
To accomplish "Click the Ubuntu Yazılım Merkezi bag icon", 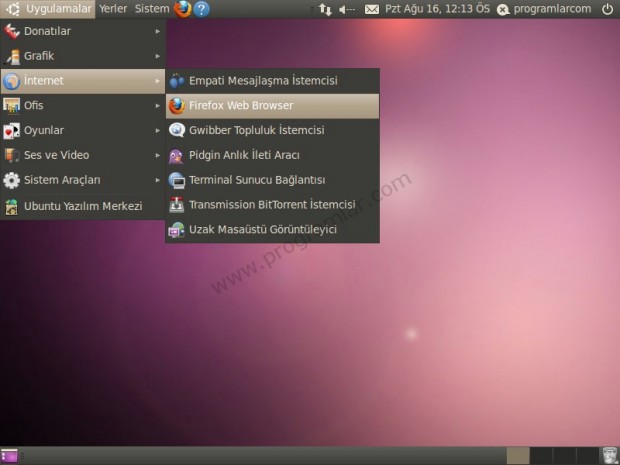I will (11, 206).
